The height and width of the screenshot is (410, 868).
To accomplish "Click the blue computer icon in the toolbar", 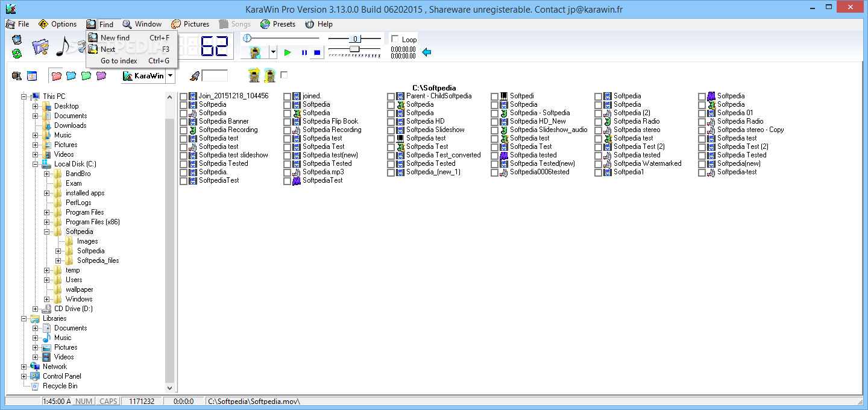I will click(x=16, y=40).
